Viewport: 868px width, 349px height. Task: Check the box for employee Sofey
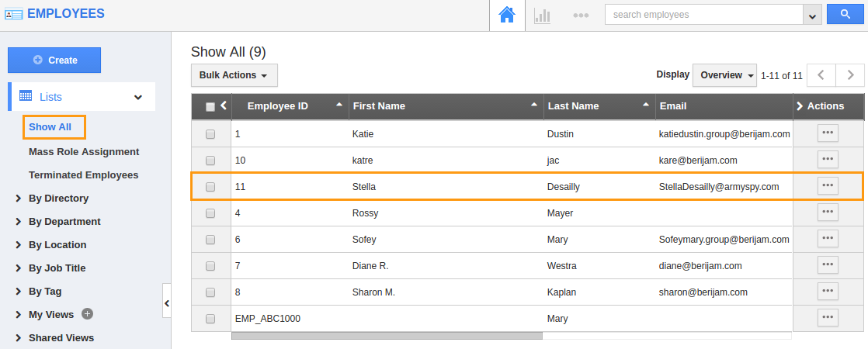210,240
